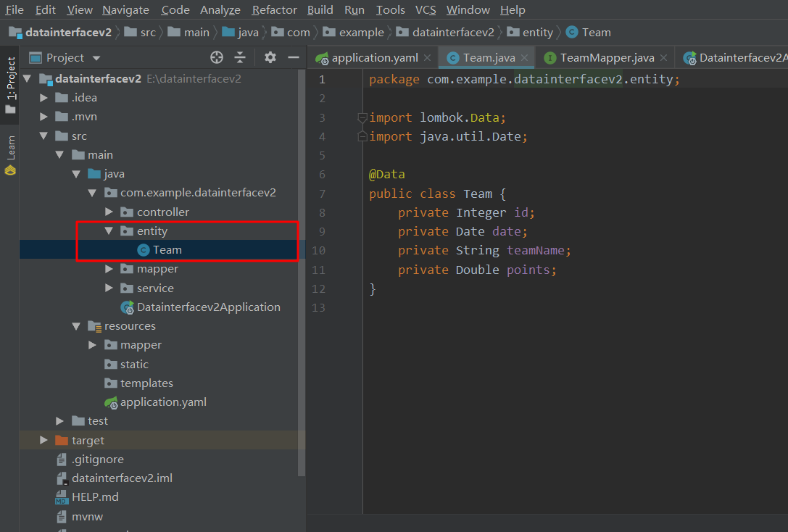This screenshot has height=532, width=788.
Task: Expand the .idea folder
Action: [43, 98]
